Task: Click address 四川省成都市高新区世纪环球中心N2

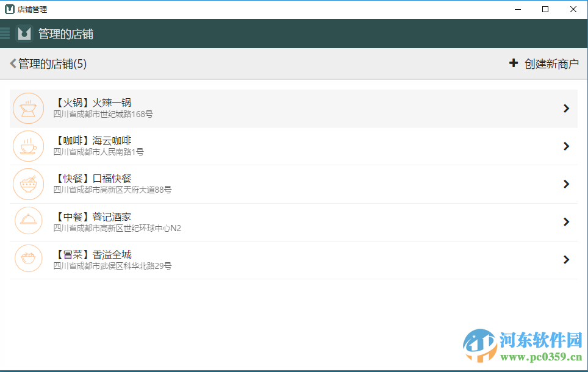Action: click(117, 228)
